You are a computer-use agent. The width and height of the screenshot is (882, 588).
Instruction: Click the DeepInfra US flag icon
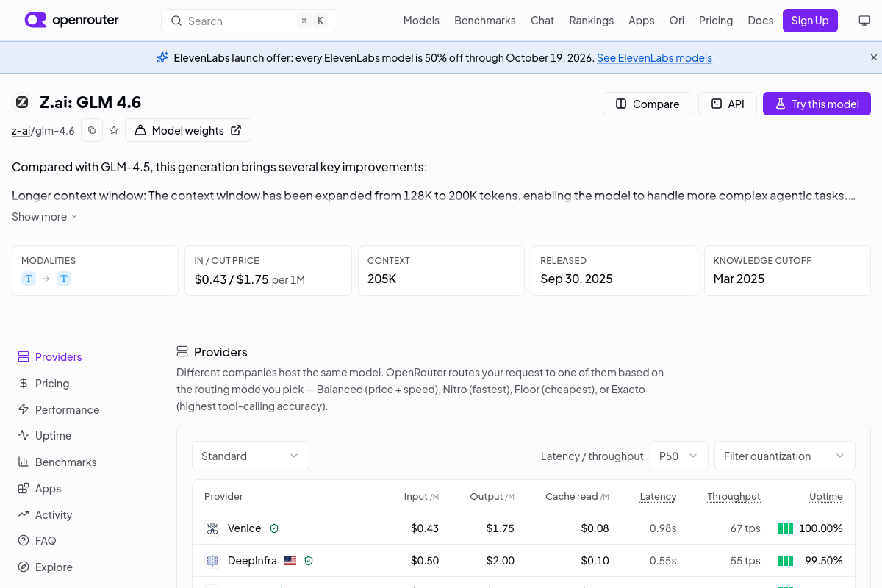(x=290, y=561)
